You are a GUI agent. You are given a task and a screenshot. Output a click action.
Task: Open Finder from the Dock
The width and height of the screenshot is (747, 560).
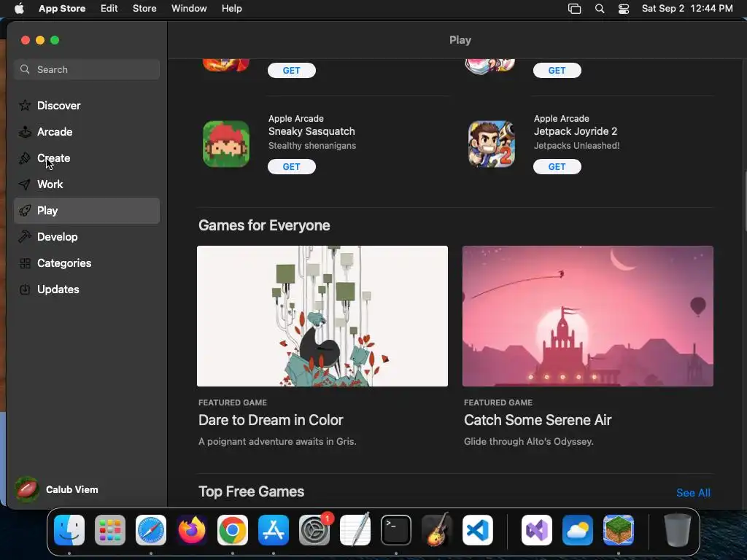(x=69, y=530)
